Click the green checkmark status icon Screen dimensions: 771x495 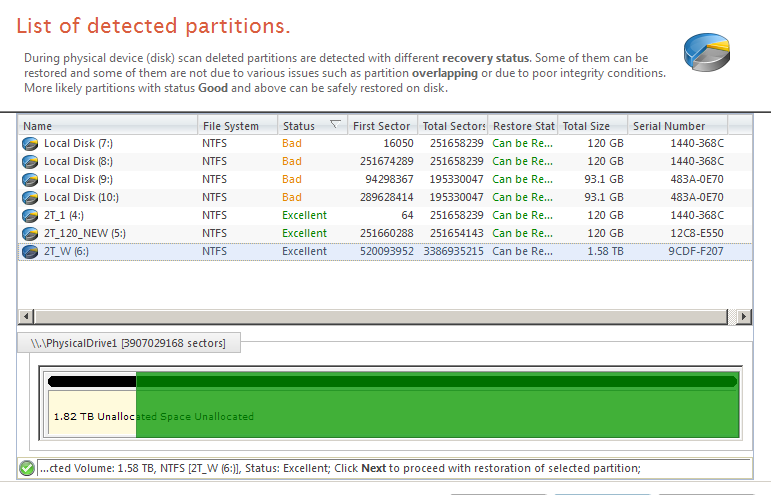pyautogui.click(x=27, y=468)
